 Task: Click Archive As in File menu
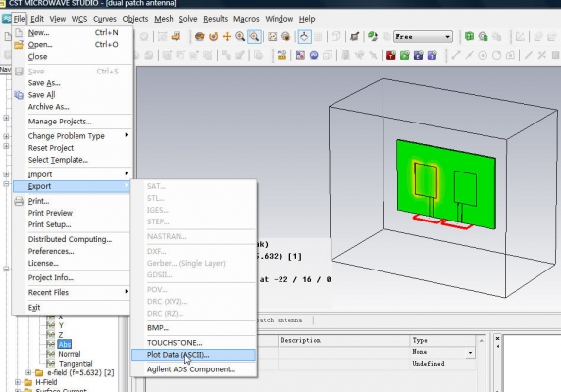click(72, 107)
